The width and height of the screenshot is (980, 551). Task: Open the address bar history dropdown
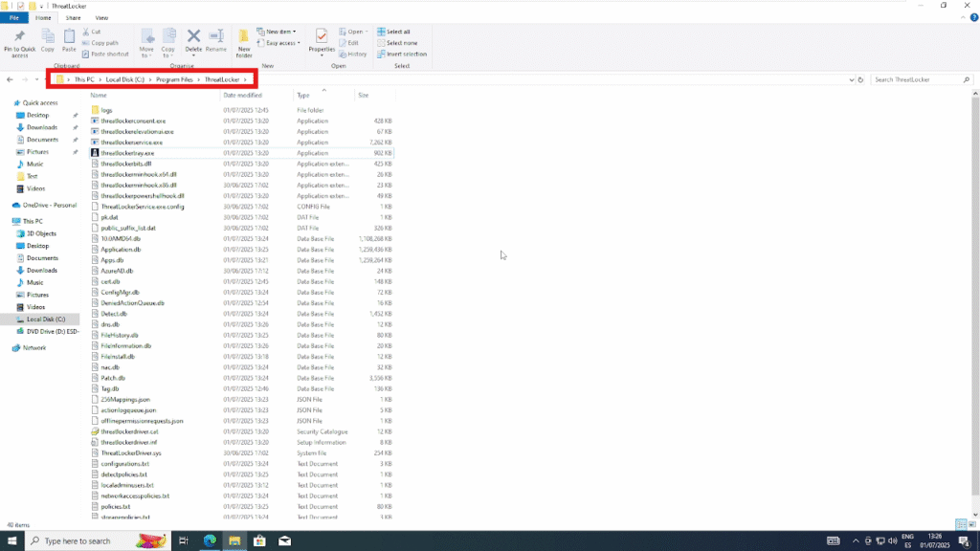[851, 79]
